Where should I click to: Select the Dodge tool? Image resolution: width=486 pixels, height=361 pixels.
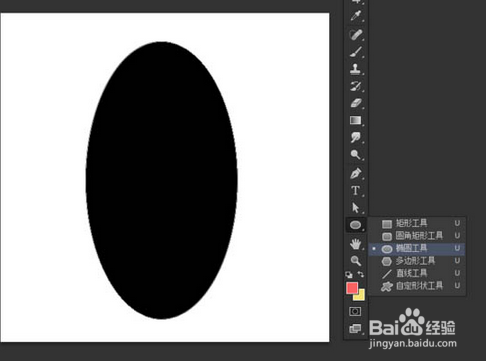click(355, 154)
